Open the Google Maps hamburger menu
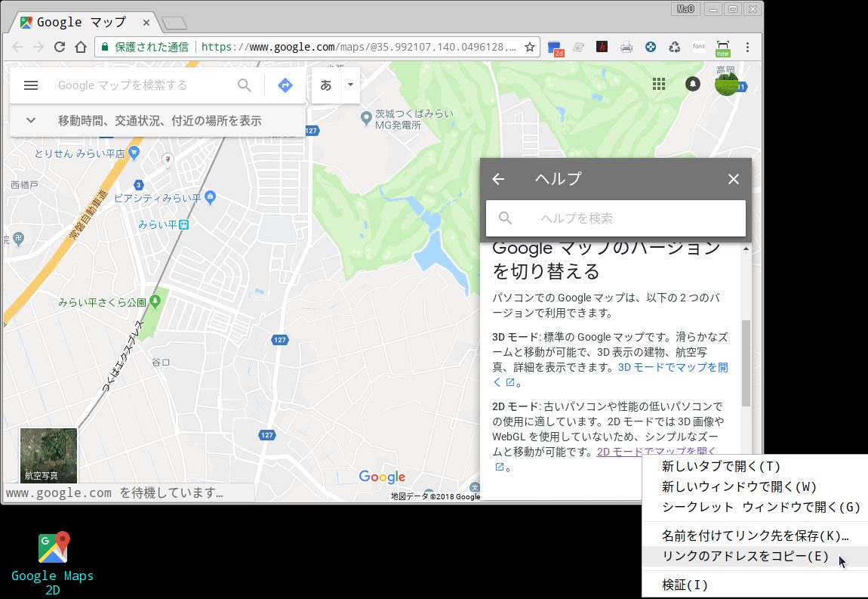The height and width of the screenshot is (599, 868). click(31, 85)
